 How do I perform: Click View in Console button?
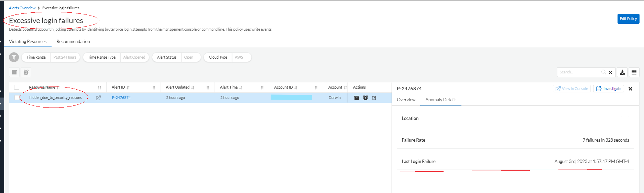click(x=572, y=89)
